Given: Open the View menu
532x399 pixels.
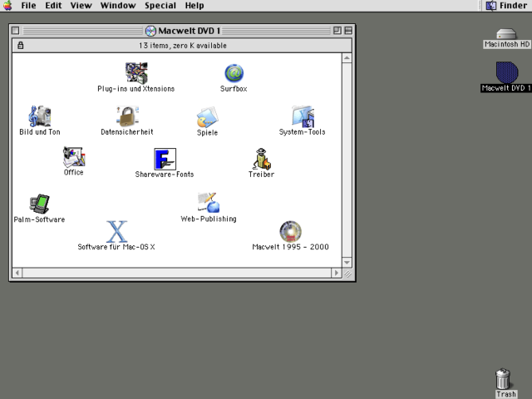Looking at the screenshot, I should [x=81, y=6].
